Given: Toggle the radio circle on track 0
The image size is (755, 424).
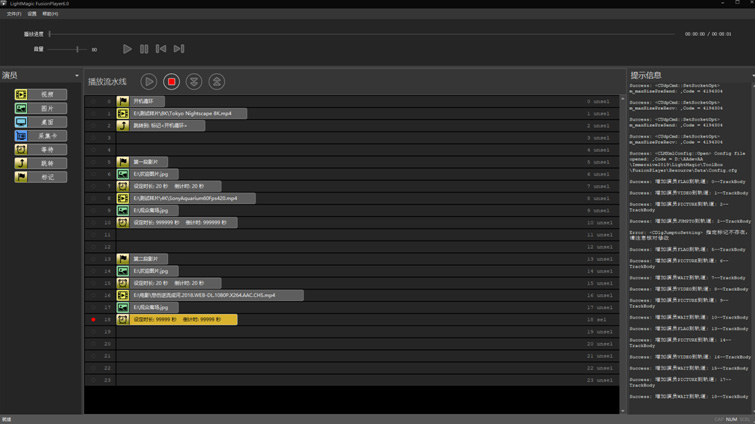Looking at the screenshot, I should pyautogui.click(x=93, y=102).
